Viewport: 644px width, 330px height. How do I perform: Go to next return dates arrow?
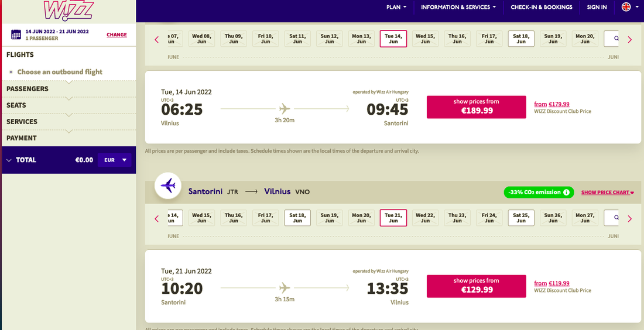(x=630, y=219)
